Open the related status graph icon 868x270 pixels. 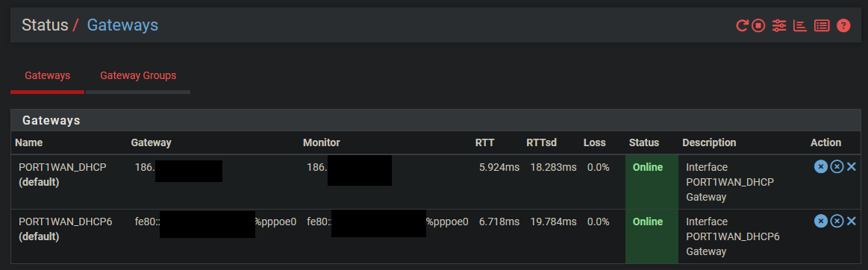[x=800, y=25]
